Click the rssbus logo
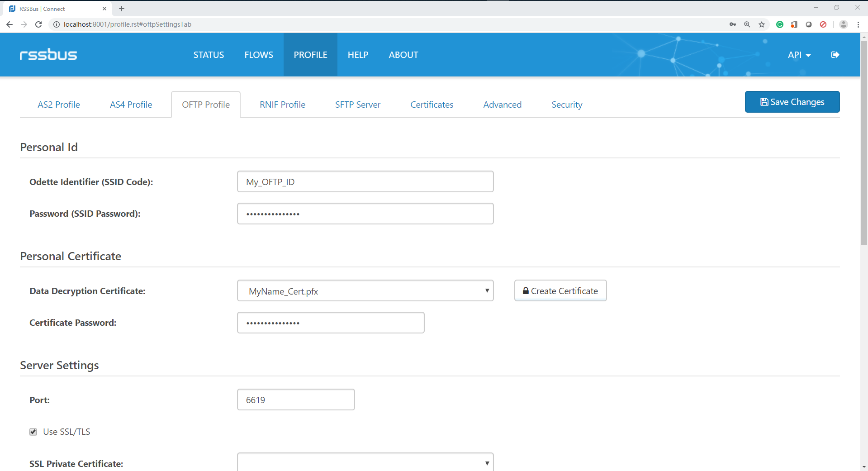The image size is (868, 471). click(48, 55)
